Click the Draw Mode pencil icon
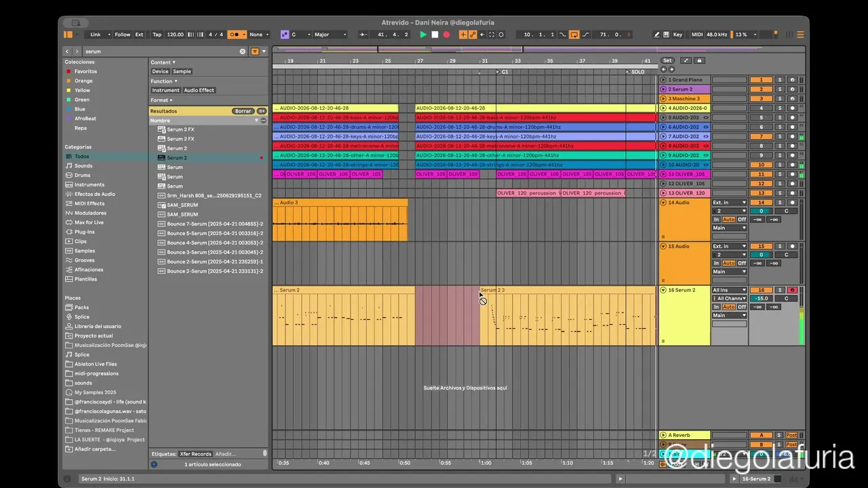 click(x=656, y=35)
